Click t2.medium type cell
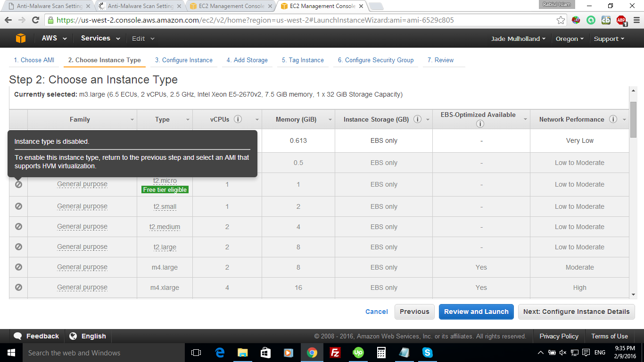The image size is (644, 362). pyautogui.click(x=165, y=227)
